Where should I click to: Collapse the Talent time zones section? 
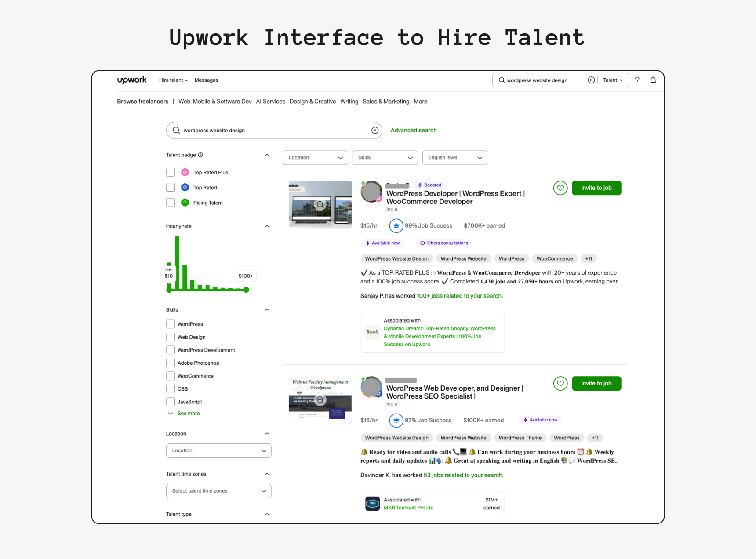click(x=267, y=474)
